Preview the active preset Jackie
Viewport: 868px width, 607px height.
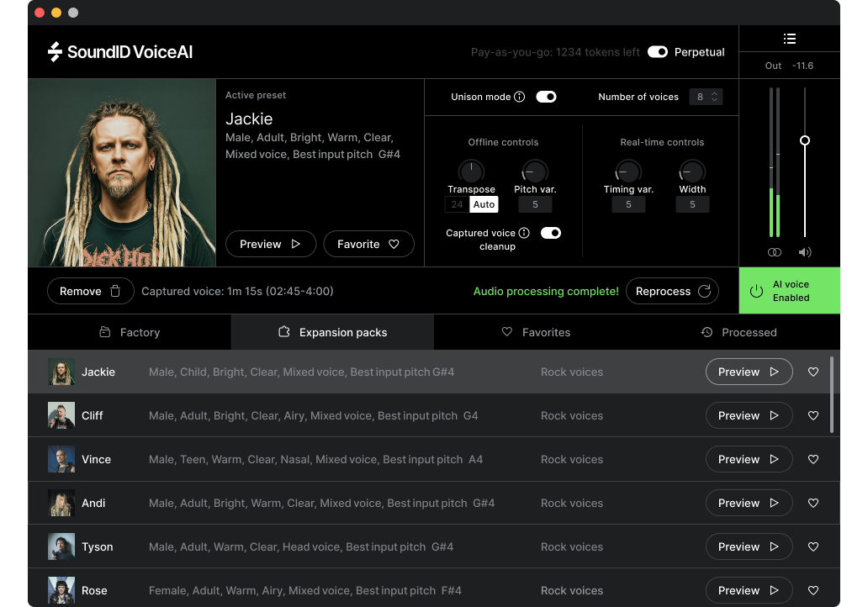[x=271, y=244]
